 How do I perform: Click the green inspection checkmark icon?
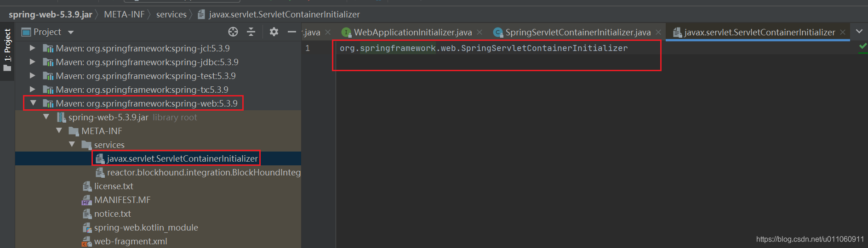863,46
